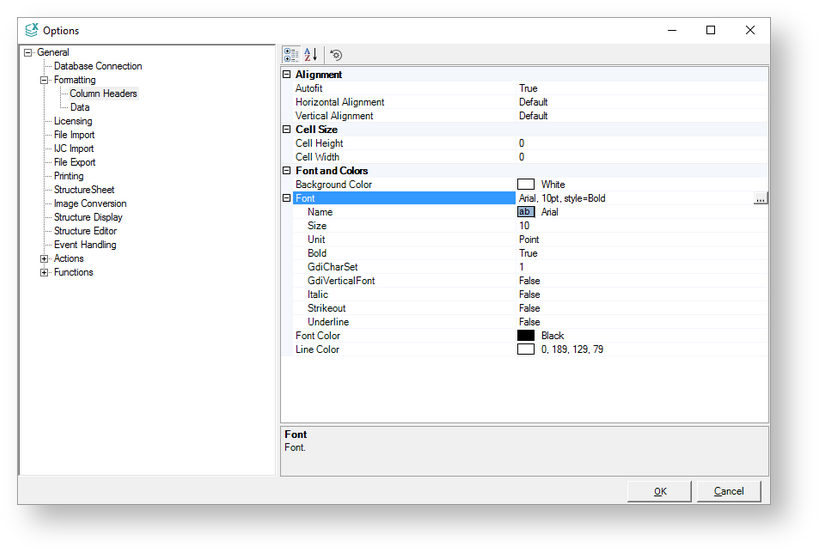Collapse the Cell Size category
This screenshot has width=819, height=553.
tap(287, 130)
